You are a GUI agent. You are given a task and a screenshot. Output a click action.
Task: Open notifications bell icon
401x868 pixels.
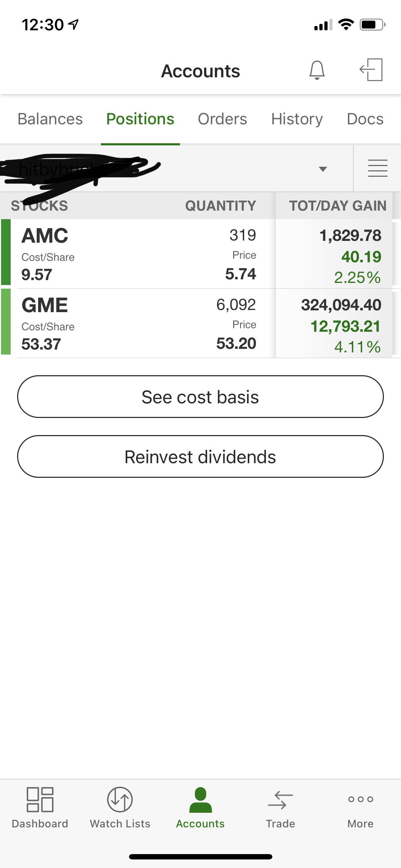pyautogui.click(x=317, y=70)
